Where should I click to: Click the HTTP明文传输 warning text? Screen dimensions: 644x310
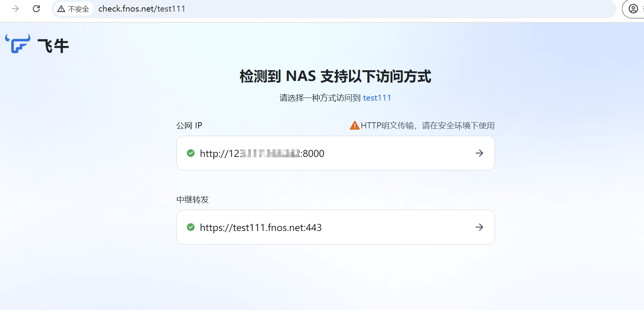click(x=427, y=126)
